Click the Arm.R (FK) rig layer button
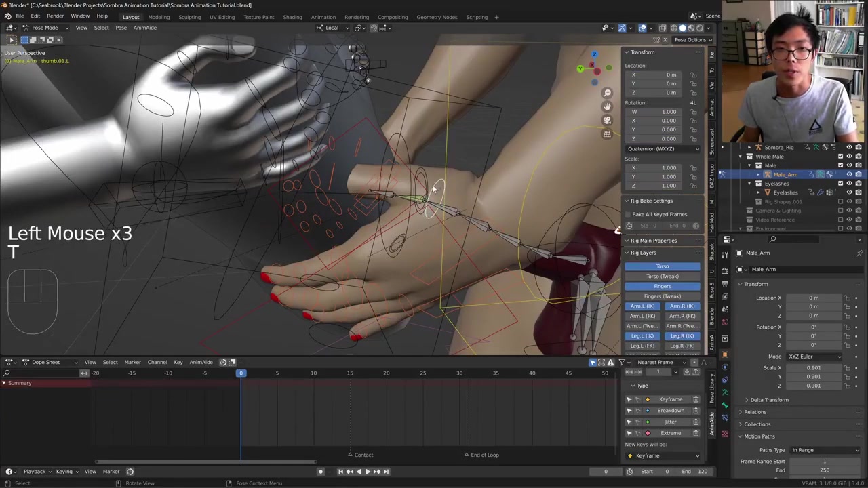Image resolution: width=868 pixels, height=488 pixels. point(682,316)
